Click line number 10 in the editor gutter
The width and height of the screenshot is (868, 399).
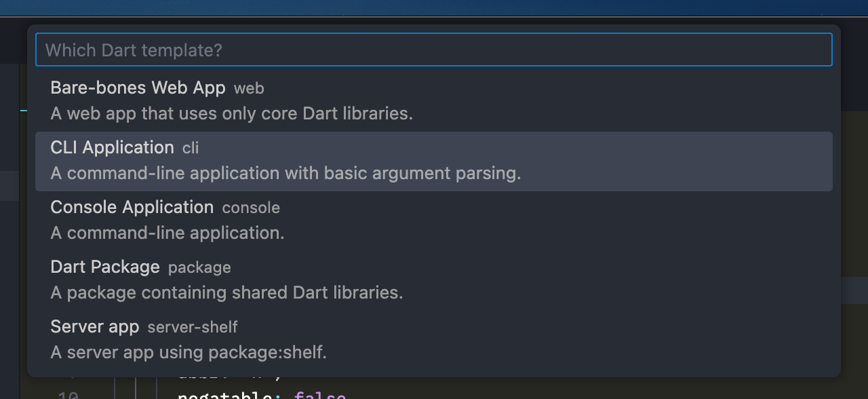coord(68,394)
